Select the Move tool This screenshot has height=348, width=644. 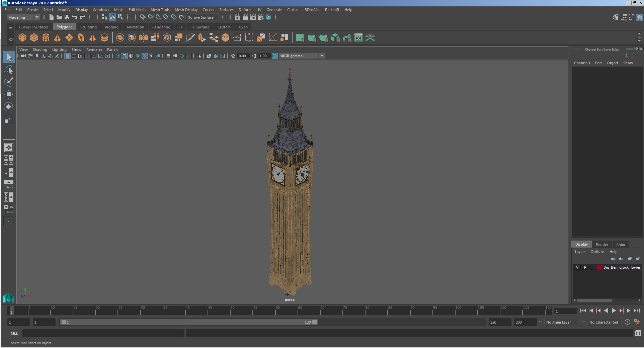coord(9,94)
